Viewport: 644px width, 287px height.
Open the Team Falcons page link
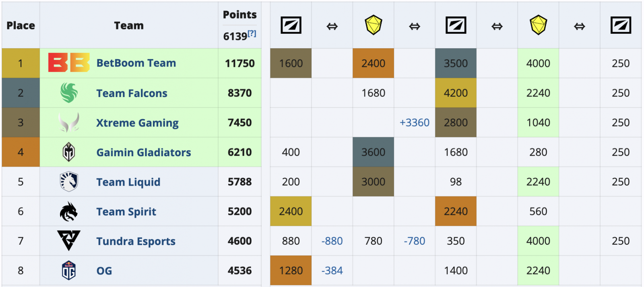pyautogui.click(x=132, y=93)
